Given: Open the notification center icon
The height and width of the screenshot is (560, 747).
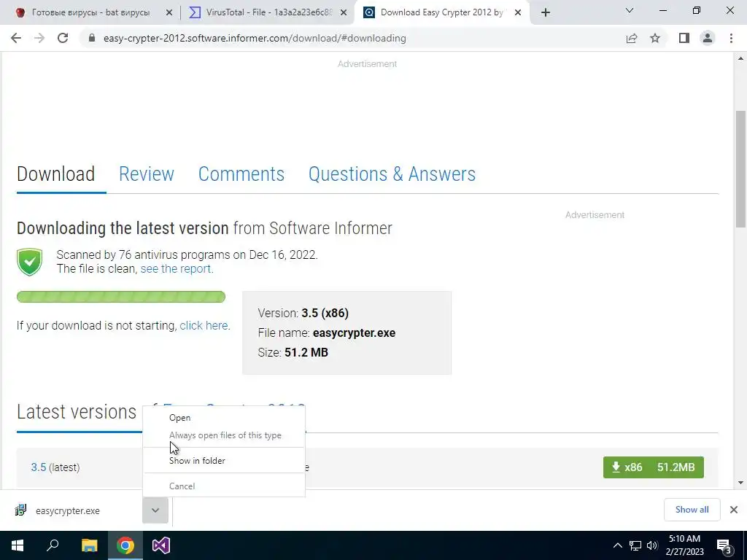Looking at the screenshot, I should click(724, 545).
